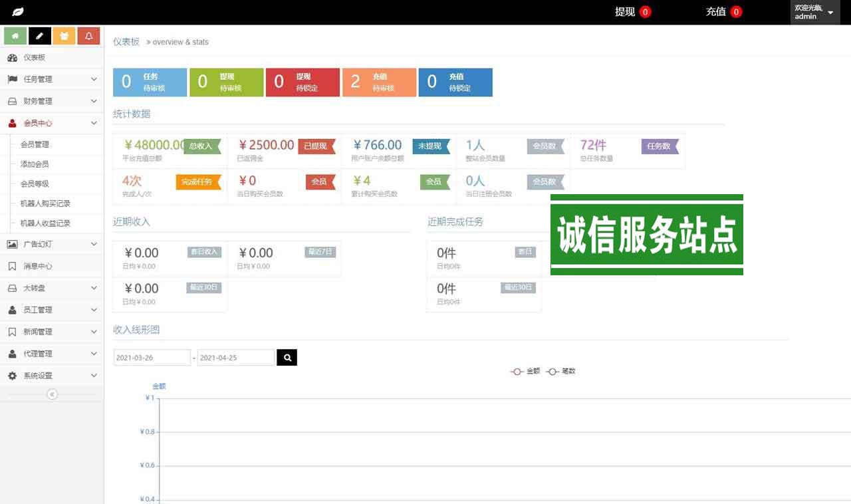Screen dimensions: 851x504
Task: Expand the 任务管理 sidebar section
Action: 52,79
